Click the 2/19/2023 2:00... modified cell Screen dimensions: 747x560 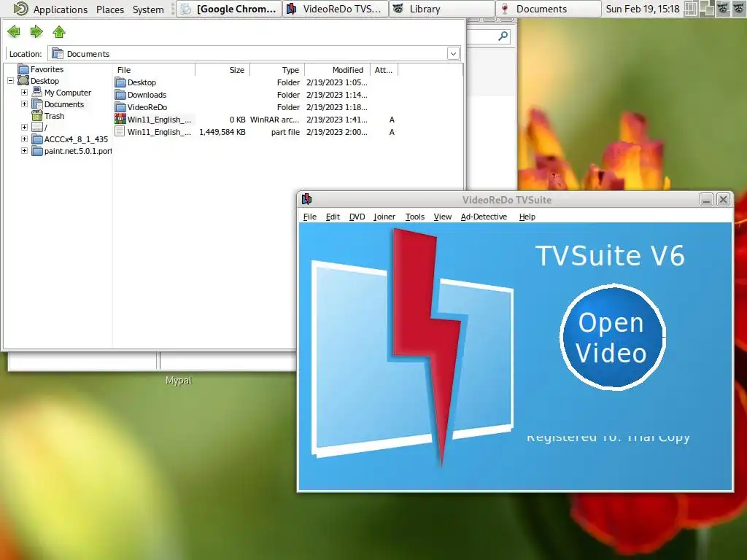(x=337, y=132)
